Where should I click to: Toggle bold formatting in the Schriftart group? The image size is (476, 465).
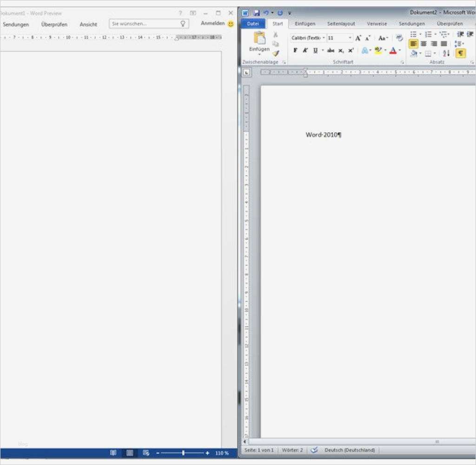point(296,50)
